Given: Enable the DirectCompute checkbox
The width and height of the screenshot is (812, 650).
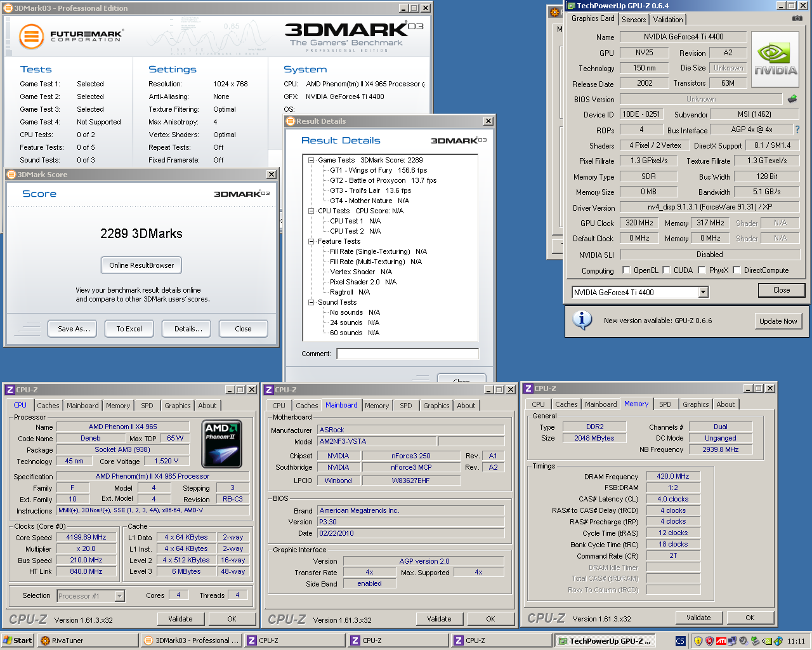Looking at the screenshot, I should (x=737, y=270).
